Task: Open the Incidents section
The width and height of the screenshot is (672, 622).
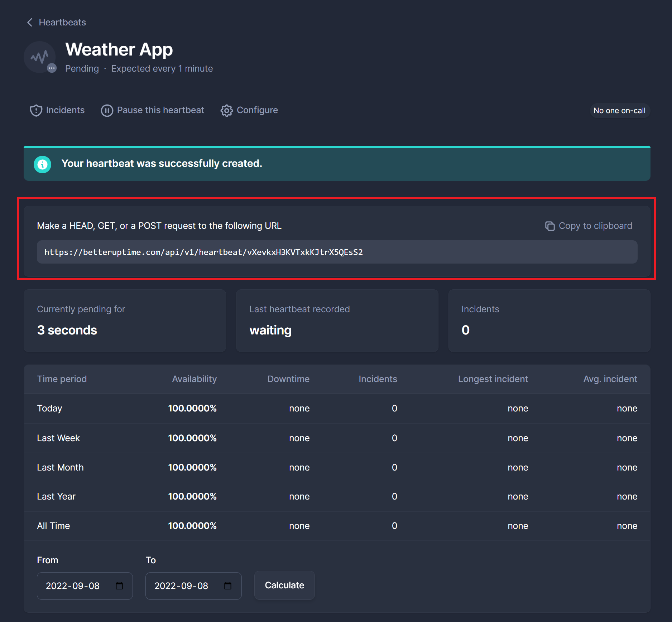Action: click(x=65, y=110)
